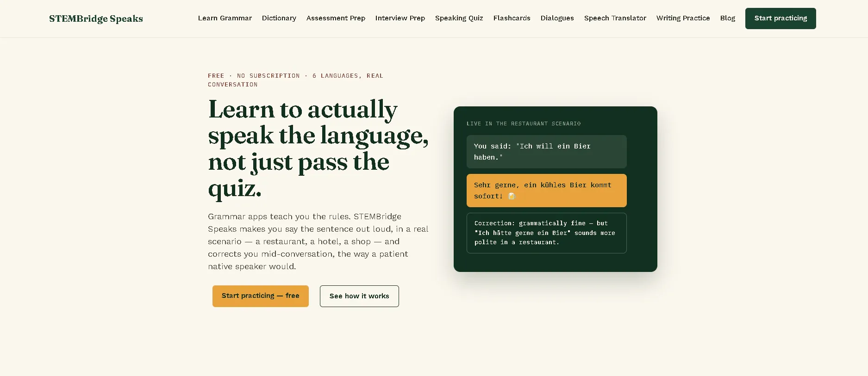Screen dimensions: 868x376
Task: Click the orange Start practicing — free button
Action: [x=261, y=296]
